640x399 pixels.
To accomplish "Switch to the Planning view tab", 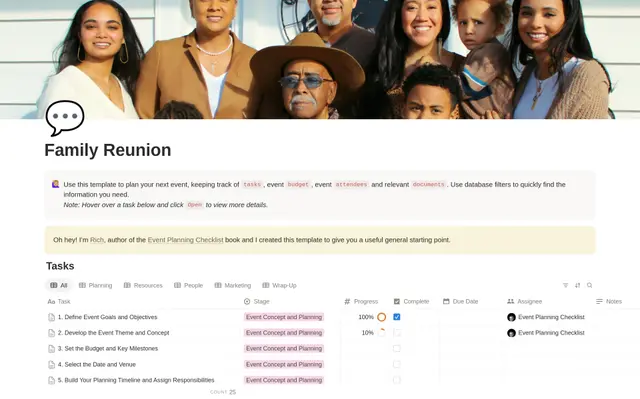I will 96,285.
